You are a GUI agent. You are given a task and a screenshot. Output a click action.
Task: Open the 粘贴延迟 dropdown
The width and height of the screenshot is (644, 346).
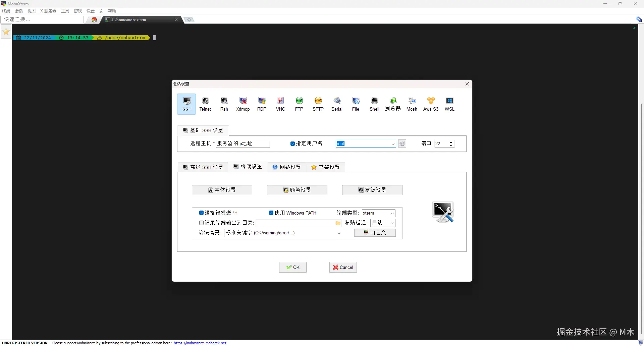[x=392, y=223]
